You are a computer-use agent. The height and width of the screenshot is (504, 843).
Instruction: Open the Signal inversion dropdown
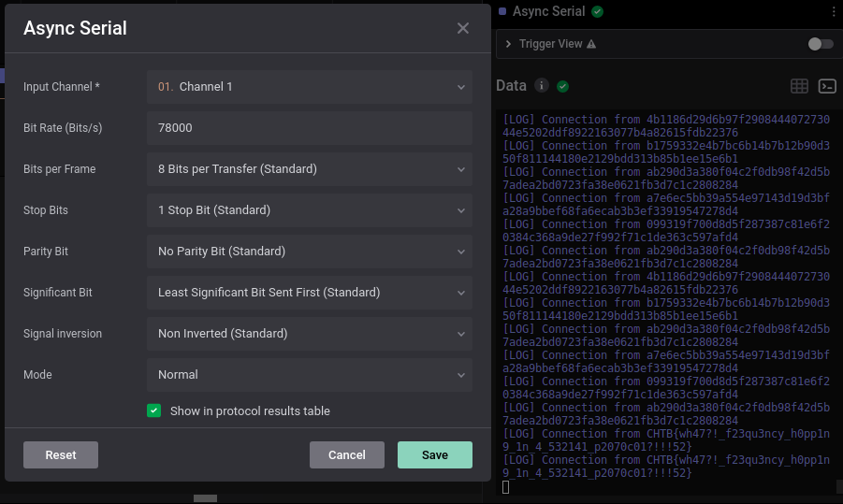pos(309,334)
